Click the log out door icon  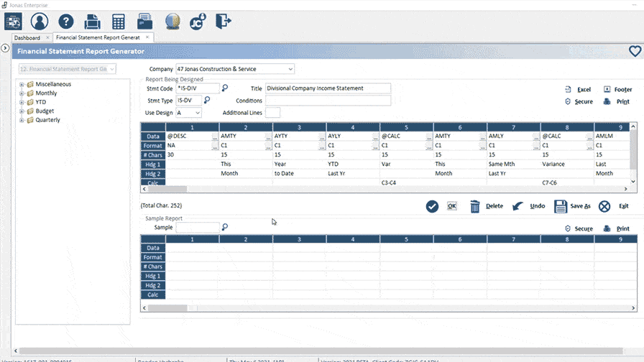(x=224, y=21)
